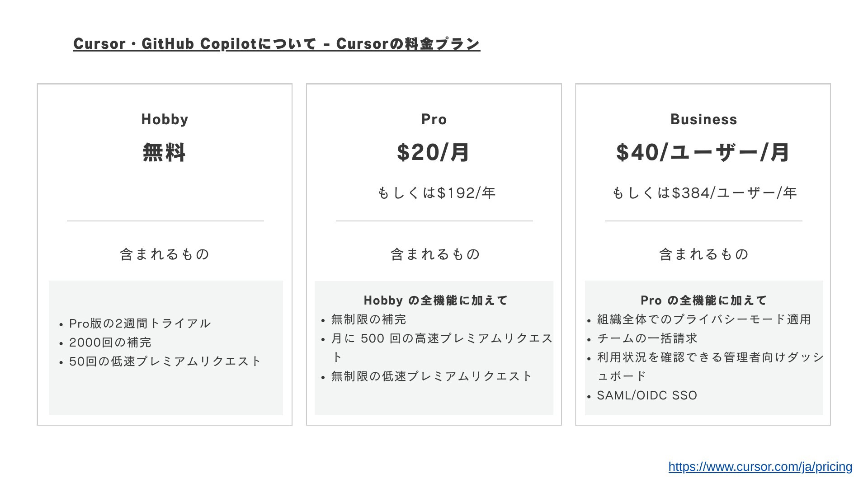Click the SAML/OIDC SSO bullet
Viewport: 868px width, 488px height.
tap(647, 395)
